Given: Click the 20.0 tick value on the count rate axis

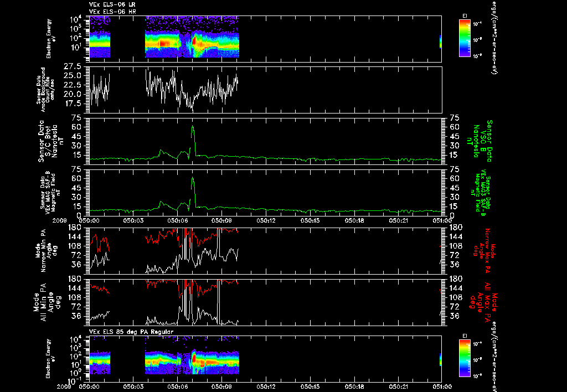Looking at the screenshot, I should 73,94.
